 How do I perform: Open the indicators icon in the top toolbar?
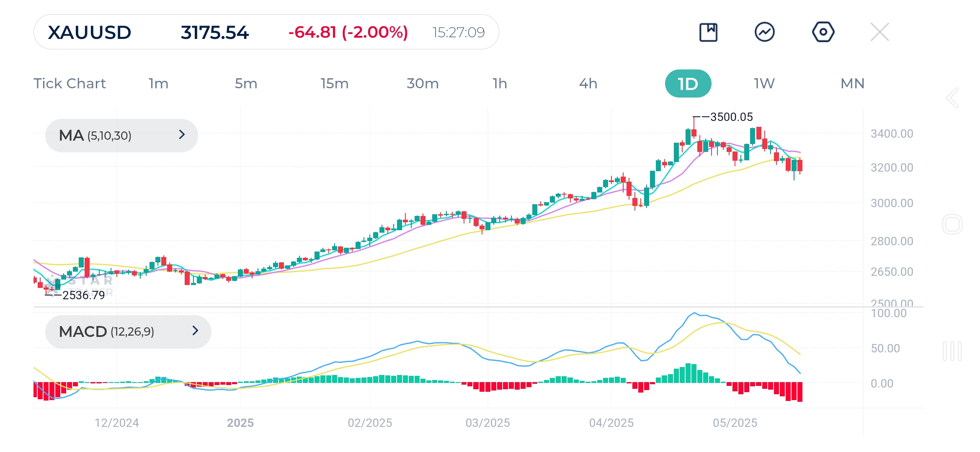[765, 31]
